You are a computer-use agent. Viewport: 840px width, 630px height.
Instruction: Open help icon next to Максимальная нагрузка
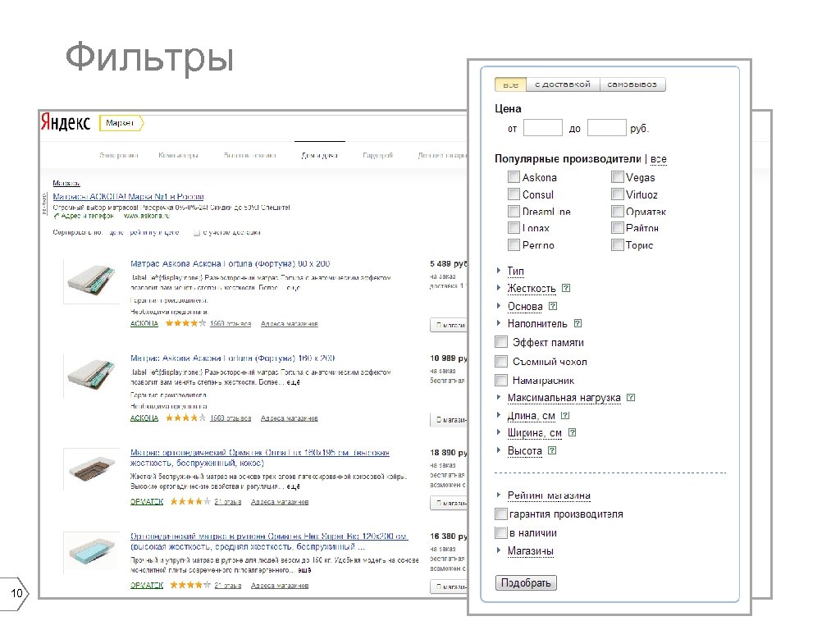631,398
